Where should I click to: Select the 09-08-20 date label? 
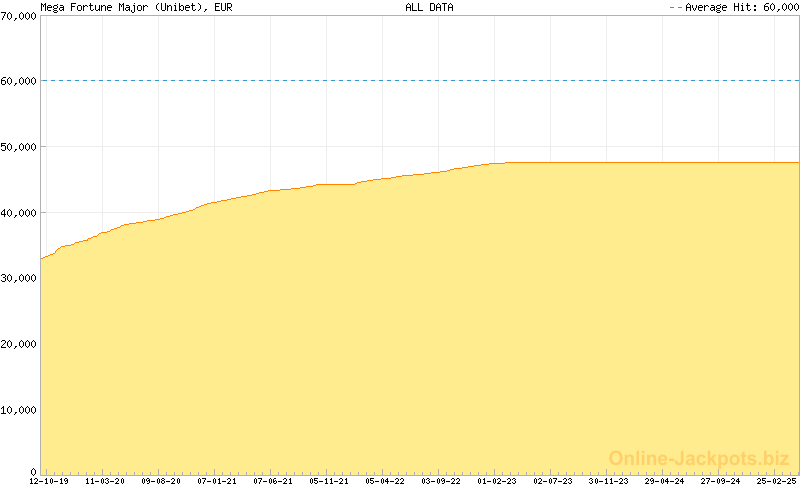161,481
